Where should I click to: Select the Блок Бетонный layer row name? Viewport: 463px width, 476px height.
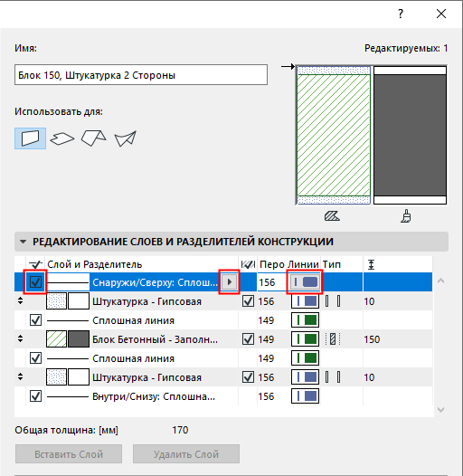click(x=155, y=339)
